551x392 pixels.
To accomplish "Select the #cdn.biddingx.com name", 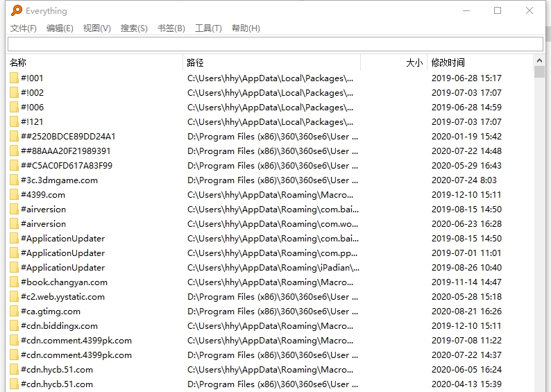I will coord(59,326).
